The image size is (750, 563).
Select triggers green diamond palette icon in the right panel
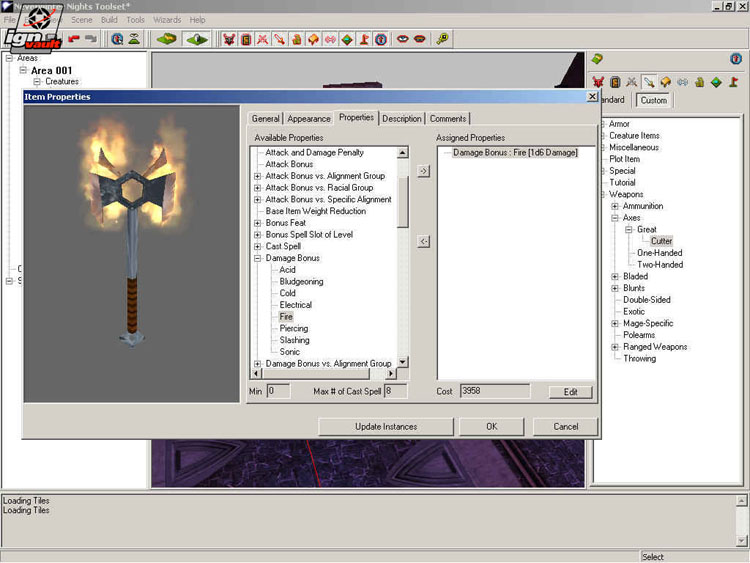point(716,82)
